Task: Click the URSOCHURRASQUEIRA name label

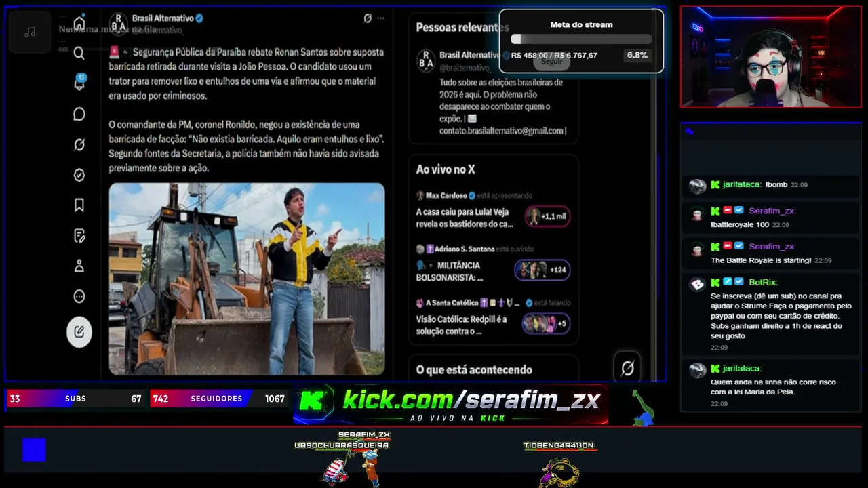Action: 342,445
